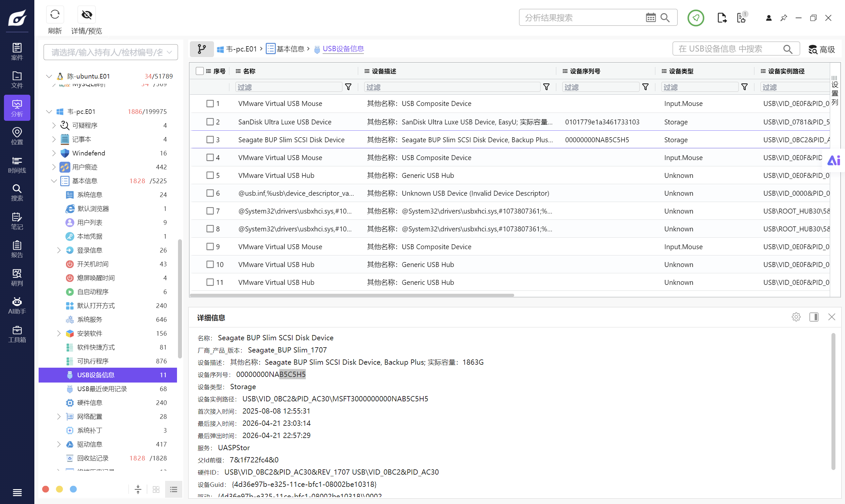Click the green shield status icon
Viewport: 845px width, 504px height.
point(695,18)
